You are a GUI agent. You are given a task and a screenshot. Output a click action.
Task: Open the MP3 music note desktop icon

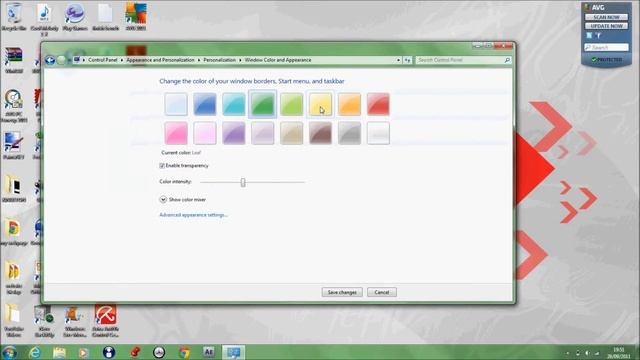pyautogui.click(x=44, y=14)
